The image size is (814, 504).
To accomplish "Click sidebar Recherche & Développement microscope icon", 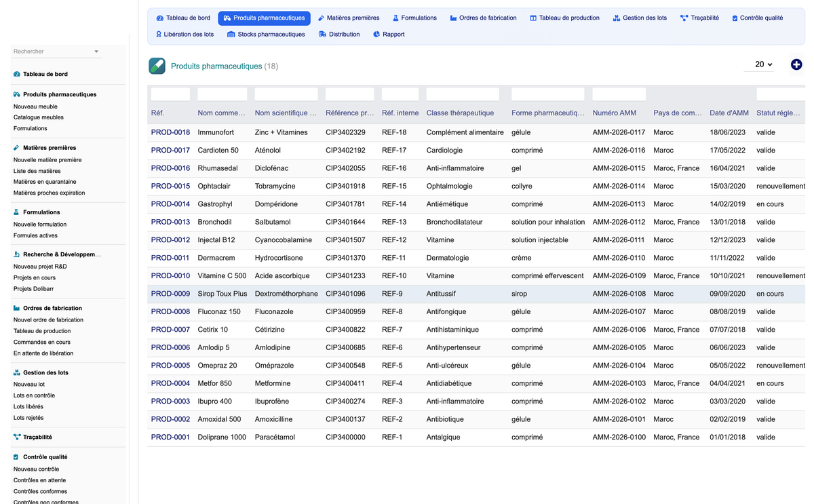I will [17, 254].
